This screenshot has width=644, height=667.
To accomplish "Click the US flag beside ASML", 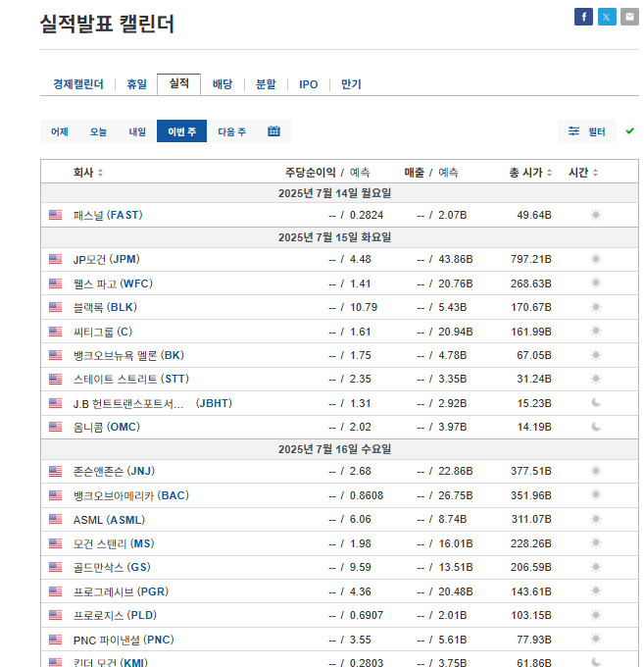I will pos(55,519).
